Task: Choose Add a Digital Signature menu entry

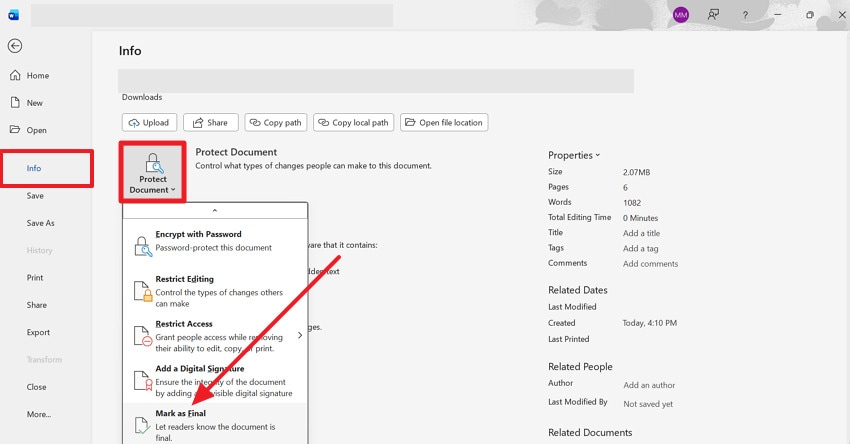Action: pyautogui.click(x=215, y=381)
